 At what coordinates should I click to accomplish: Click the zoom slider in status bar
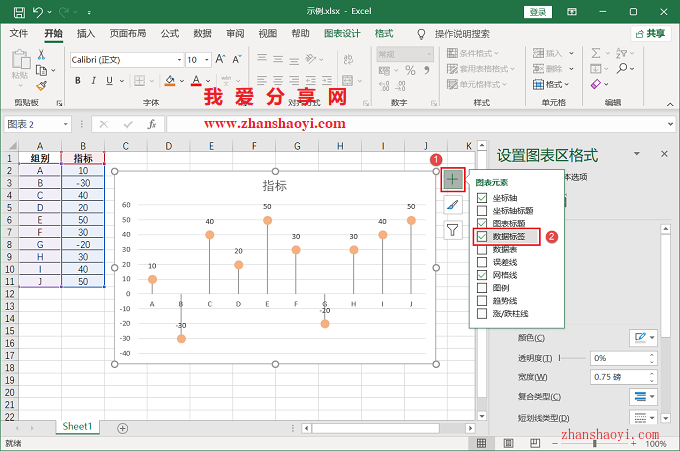(594, 444)
